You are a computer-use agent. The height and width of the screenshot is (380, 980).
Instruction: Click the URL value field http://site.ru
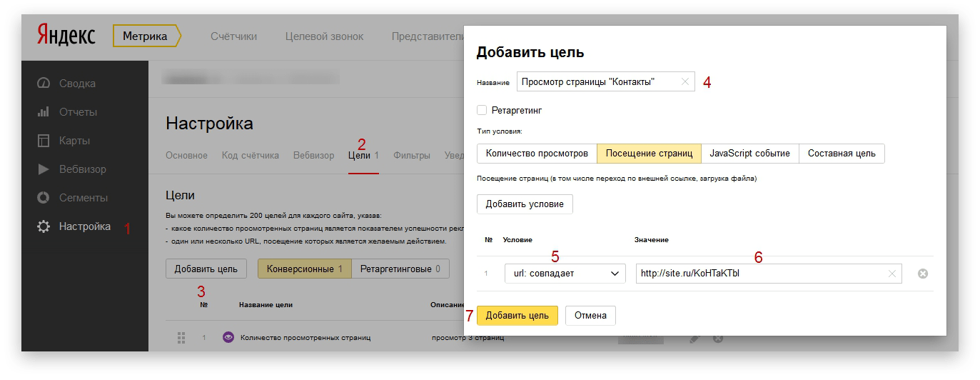(769, 274)
